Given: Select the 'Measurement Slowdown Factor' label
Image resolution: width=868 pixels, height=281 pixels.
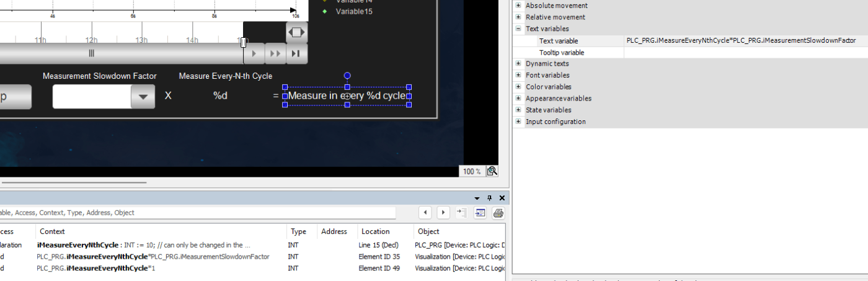Looking at the screenshot, I should pyautogui.click(x=100, y=76).
